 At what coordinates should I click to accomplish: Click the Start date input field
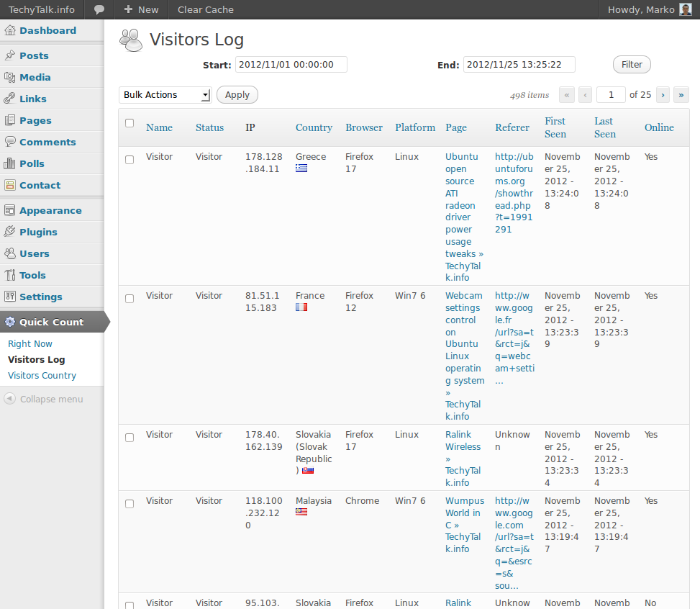(291, 65)
